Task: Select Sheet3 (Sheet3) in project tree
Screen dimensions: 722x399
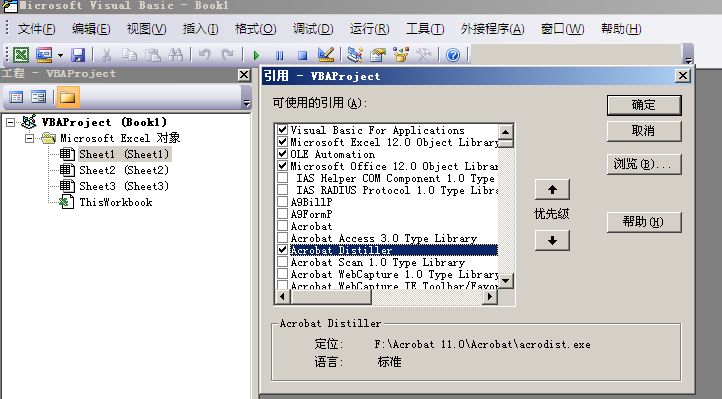Action: [124, 186]
